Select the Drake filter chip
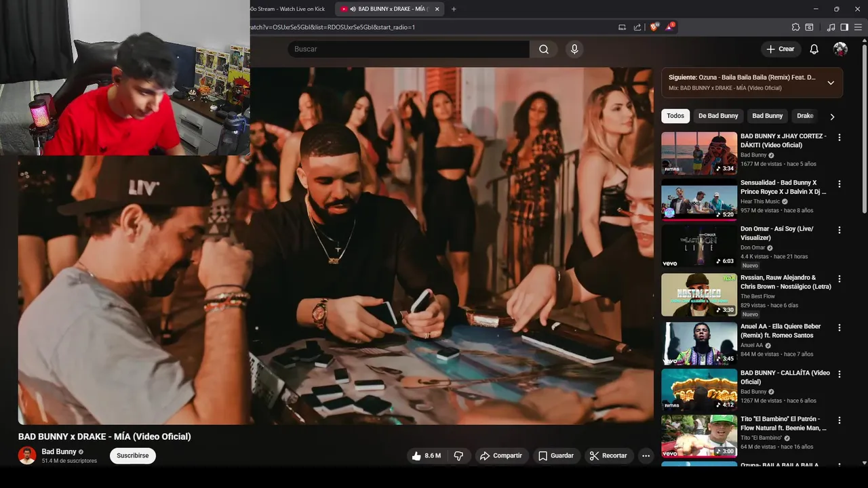The width and height of the screenshot is (868, 488). click(x=805, y=116)
